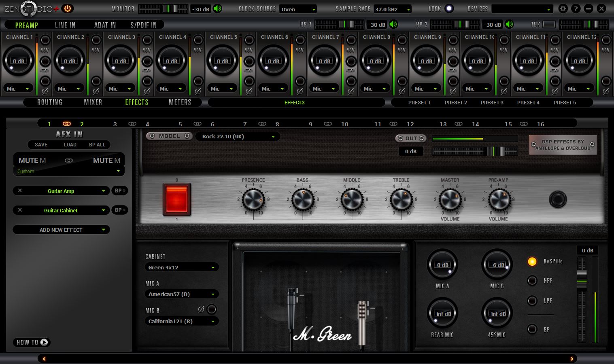614x364 pixels.
Task: Switch to the LINE IN tab
Action: 65,25
